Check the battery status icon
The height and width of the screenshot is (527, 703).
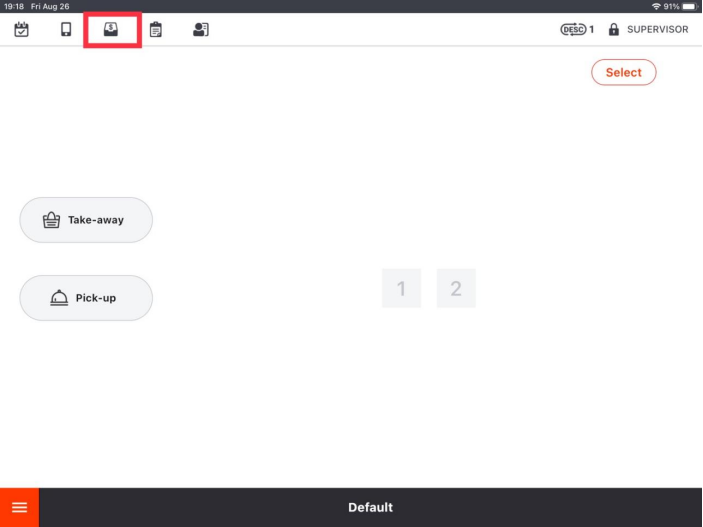click(690, 6)
